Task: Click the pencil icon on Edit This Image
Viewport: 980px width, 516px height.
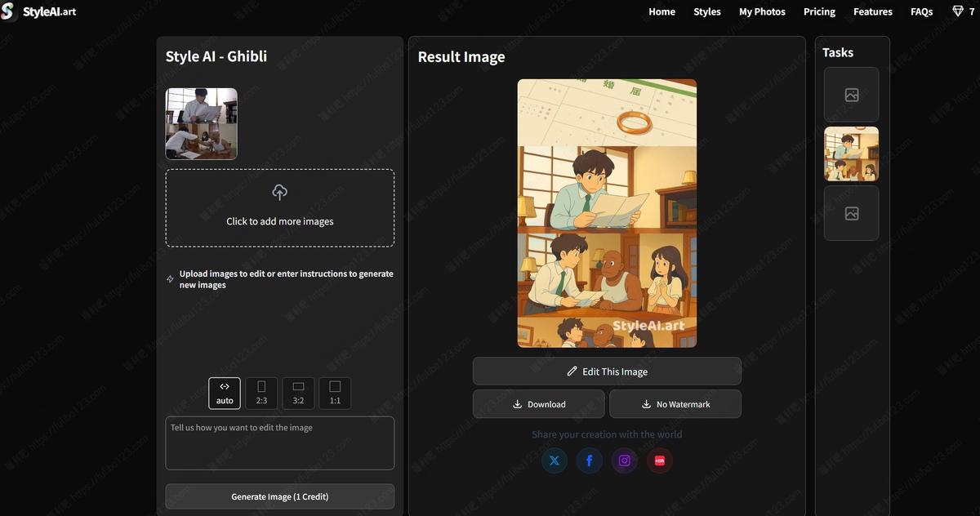Action: coord(572,371)
